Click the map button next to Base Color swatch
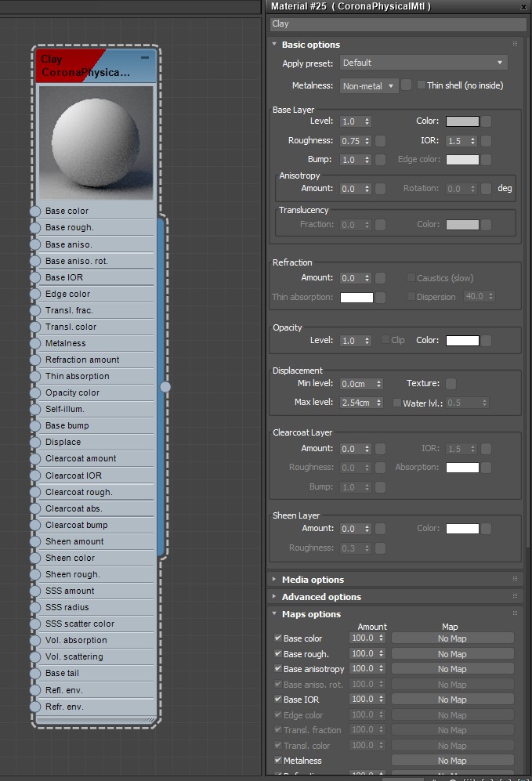 tap(487, 121)
